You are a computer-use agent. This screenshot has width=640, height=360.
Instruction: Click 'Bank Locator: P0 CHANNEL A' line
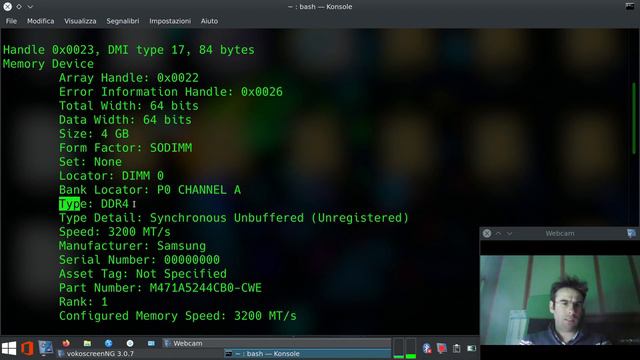[x=150, y=189]
